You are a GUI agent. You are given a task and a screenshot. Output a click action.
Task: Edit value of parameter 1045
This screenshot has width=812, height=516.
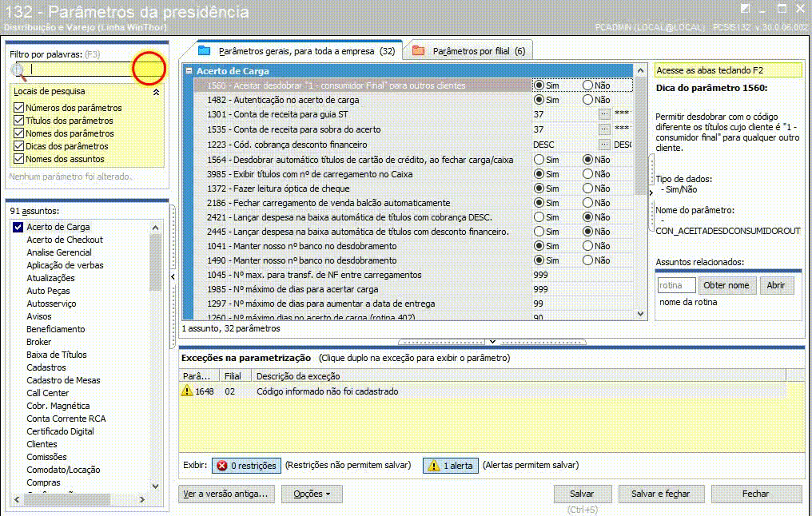pos(582,275)
